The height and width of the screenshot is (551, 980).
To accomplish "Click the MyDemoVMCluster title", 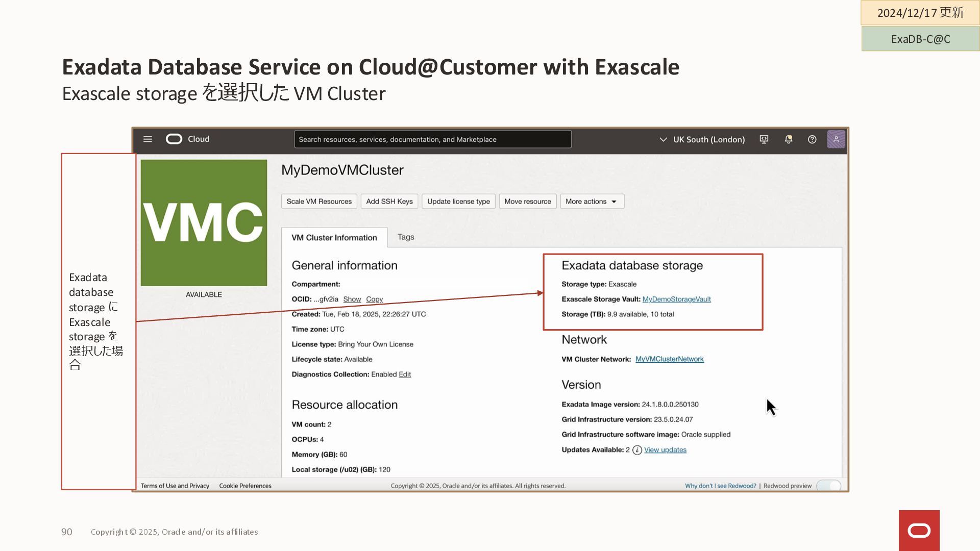I will coord(342,170).
